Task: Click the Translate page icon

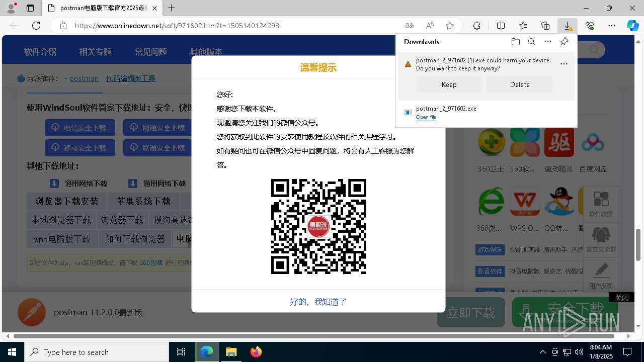Action: pos(410,26)
